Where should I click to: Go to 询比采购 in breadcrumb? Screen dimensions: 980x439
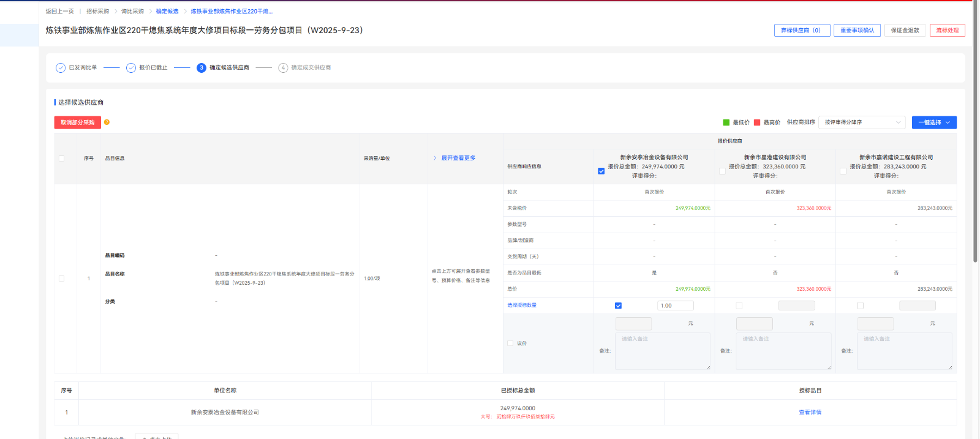pyautogui.click(x=132, y=12)
